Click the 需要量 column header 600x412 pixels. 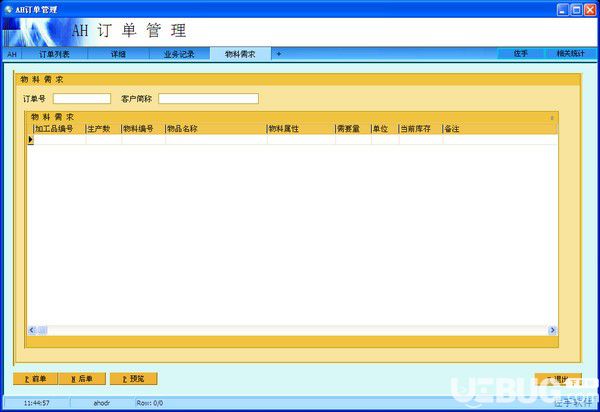pos(353,129)
